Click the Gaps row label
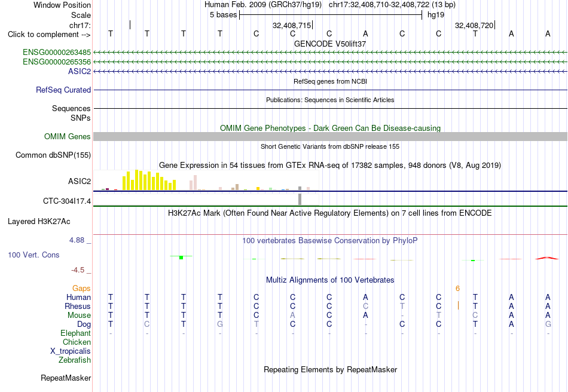This screenshot has height=392, width=568. pyautogui.click(x=81, y=288)
